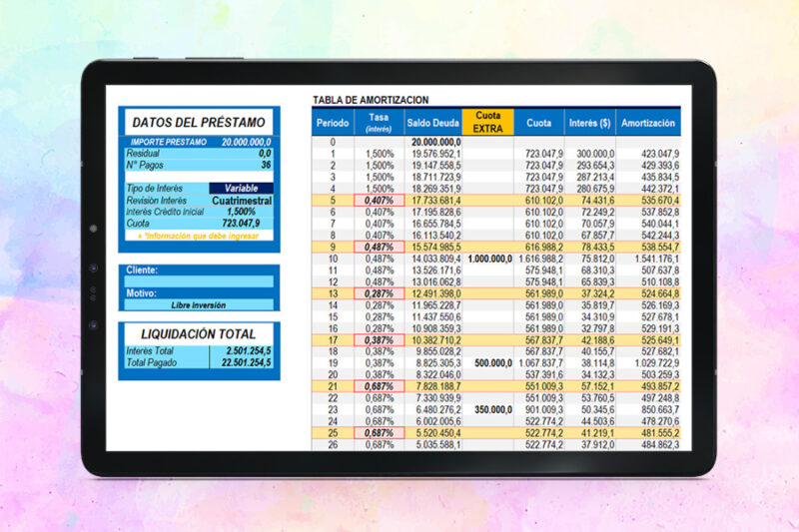Select the Interés ($) column header

click(589, 122)
